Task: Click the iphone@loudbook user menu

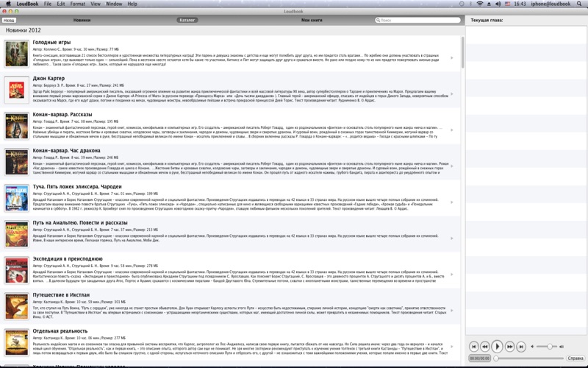Action: click(x=551, y=4)
